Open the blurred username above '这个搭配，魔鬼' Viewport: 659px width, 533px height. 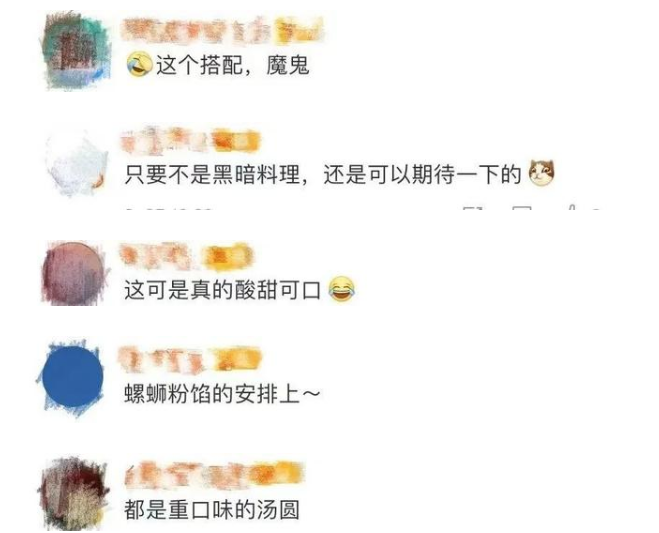coord(222,31)
